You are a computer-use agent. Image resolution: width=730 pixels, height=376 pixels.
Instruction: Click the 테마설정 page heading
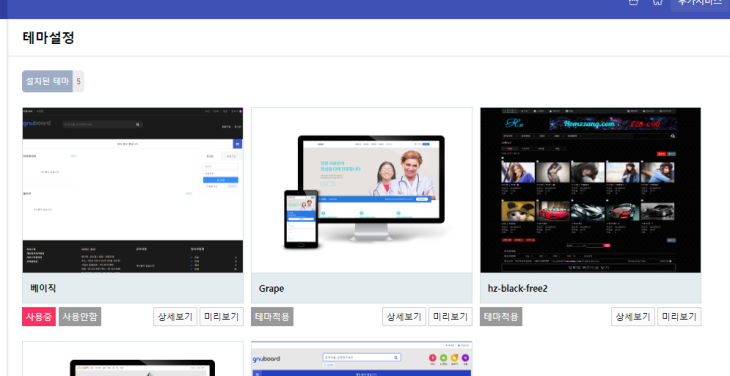pyautogui.click(x=48, y=38)
